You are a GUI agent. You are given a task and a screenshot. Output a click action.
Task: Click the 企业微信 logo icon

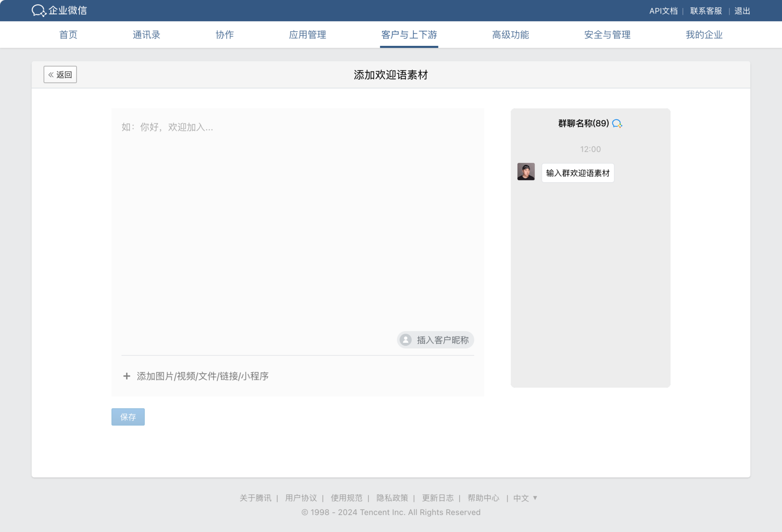coord(39,10)
